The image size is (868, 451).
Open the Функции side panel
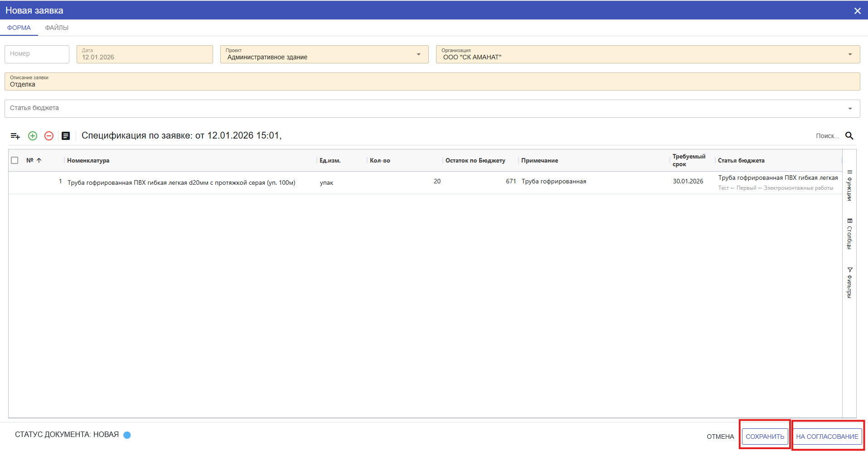849,186
